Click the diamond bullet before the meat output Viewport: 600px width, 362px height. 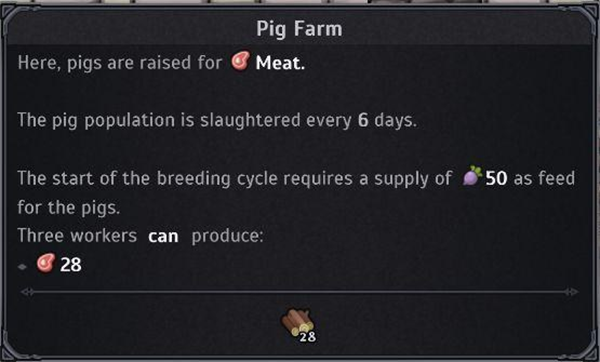[22, 267]
